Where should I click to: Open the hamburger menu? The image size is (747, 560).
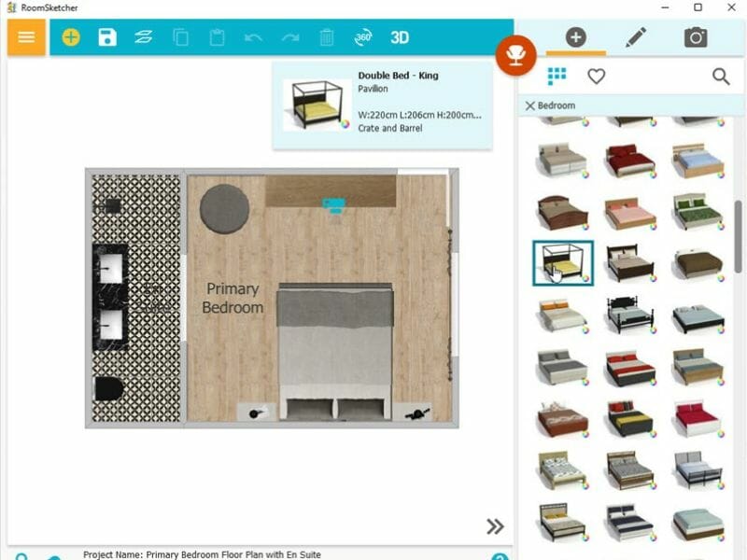[27, 38]
